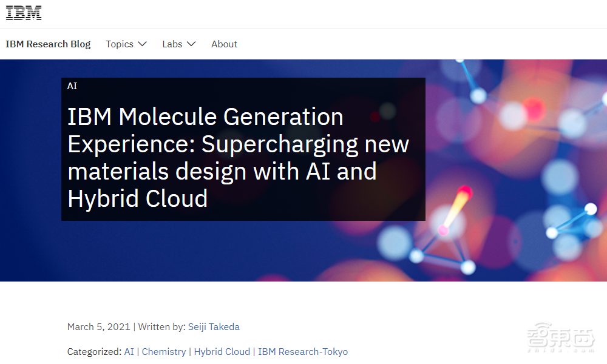The width and height of the screenshot is (607, 364).
Task: Expand the chevron arrow next to Topics
Action: [143, 44]
